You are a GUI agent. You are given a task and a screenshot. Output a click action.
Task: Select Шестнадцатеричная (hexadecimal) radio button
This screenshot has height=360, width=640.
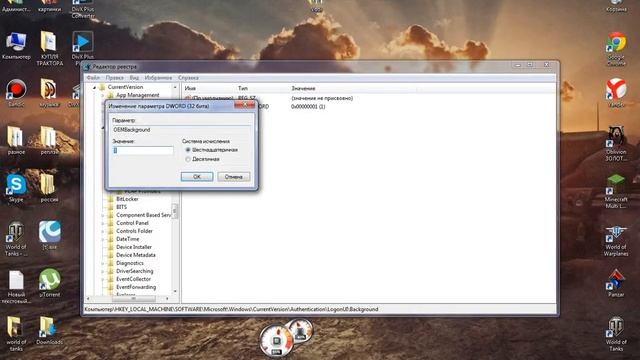pyautogui.click(x=188, y=150)
